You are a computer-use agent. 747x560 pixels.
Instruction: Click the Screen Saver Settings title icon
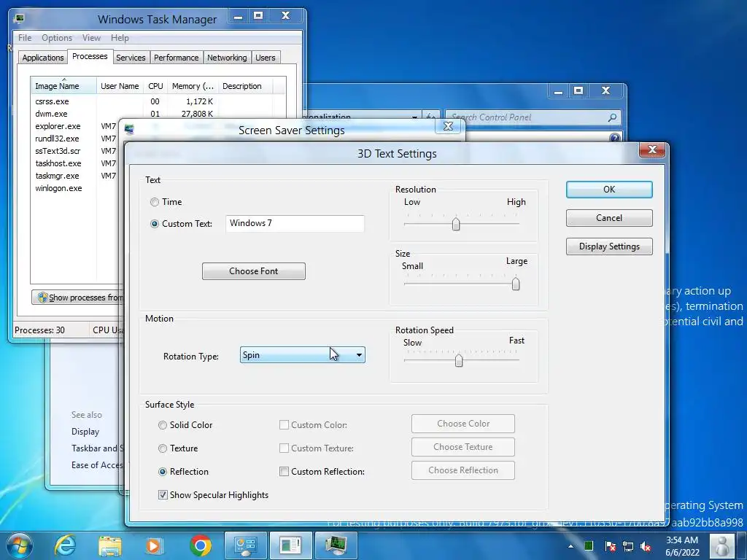(129, 130)
